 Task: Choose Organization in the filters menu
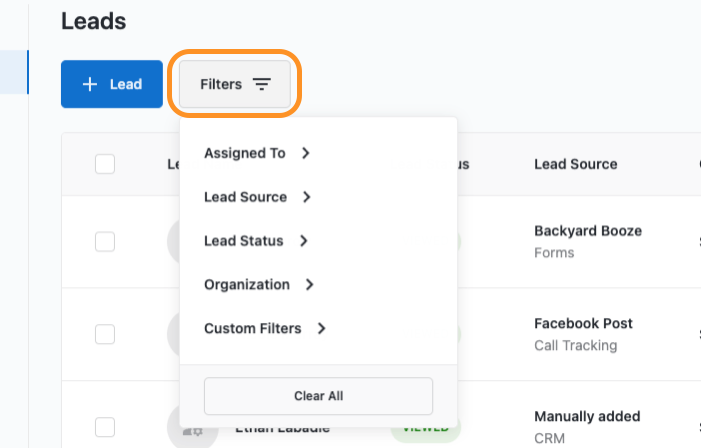pos(247,285)
